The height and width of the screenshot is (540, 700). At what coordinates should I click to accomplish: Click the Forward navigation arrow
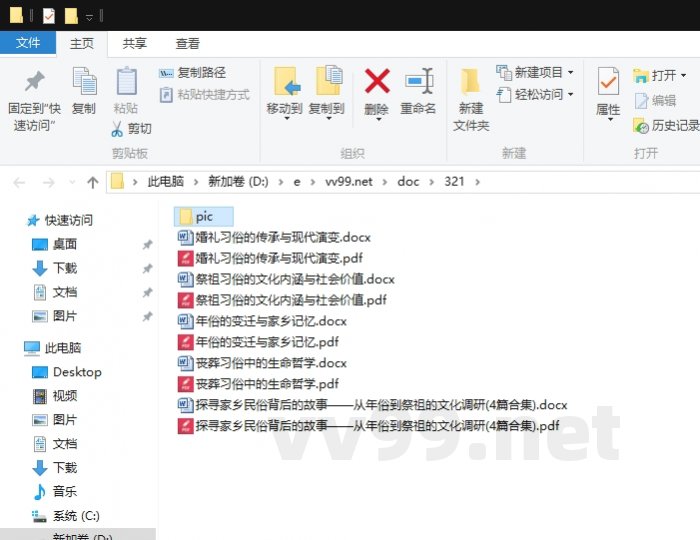click(48, 182)
